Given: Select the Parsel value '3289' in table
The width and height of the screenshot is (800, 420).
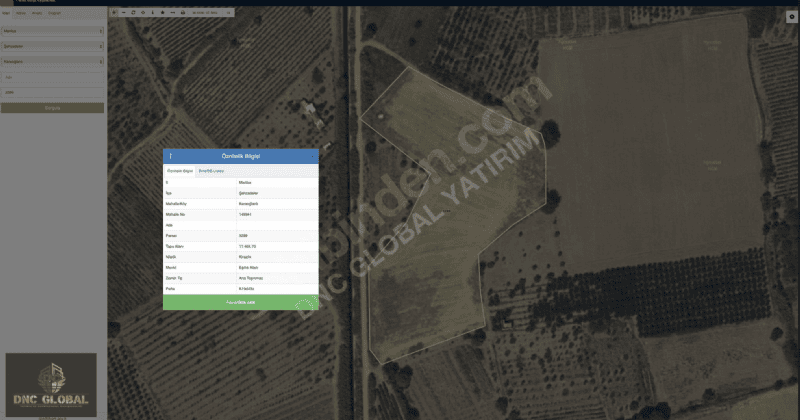Looking at the screenshot, I should (243, 236).
